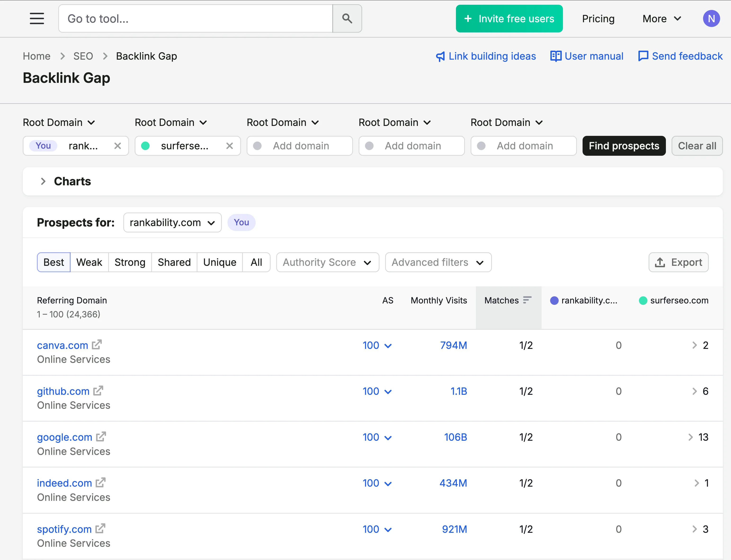
Task: Select the All prospects tab
Action: (256, 262)
